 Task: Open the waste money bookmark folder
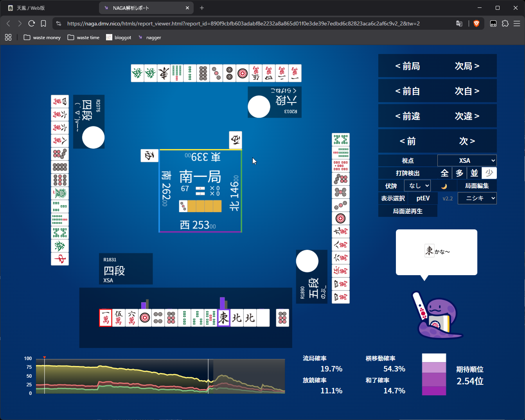[42, 38]
